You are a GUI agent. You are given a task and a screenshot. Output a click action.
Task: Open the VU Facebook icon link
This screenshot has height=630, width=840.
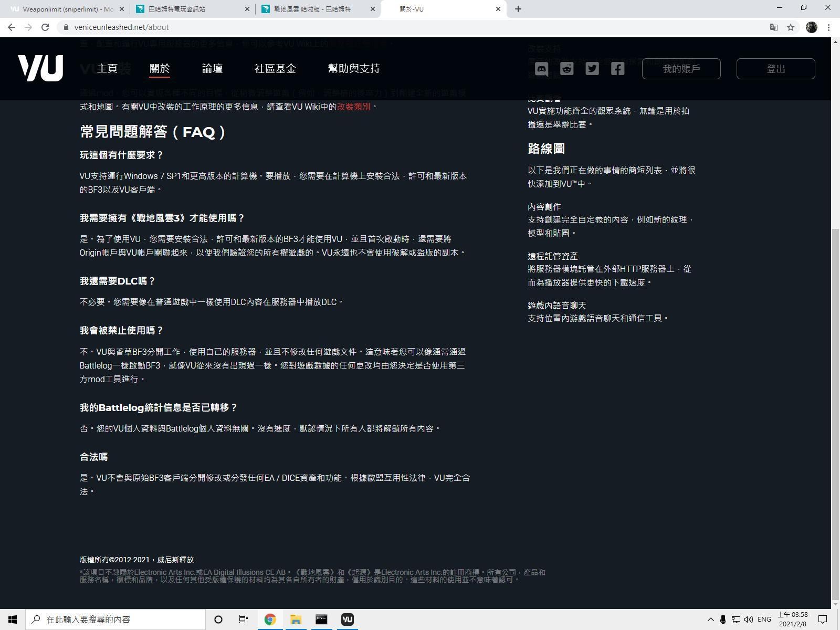(617, 69)
